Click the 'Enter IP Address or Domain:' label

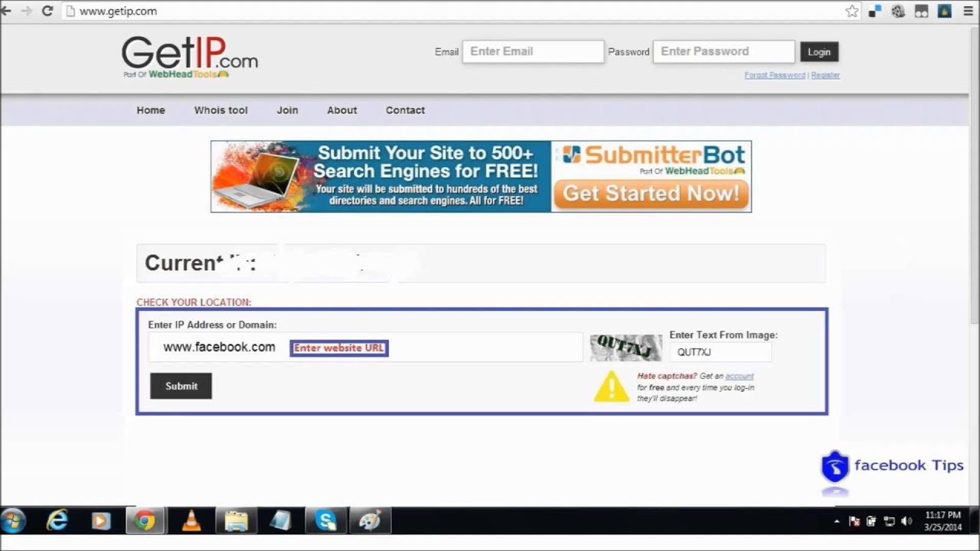click(212, 324)
